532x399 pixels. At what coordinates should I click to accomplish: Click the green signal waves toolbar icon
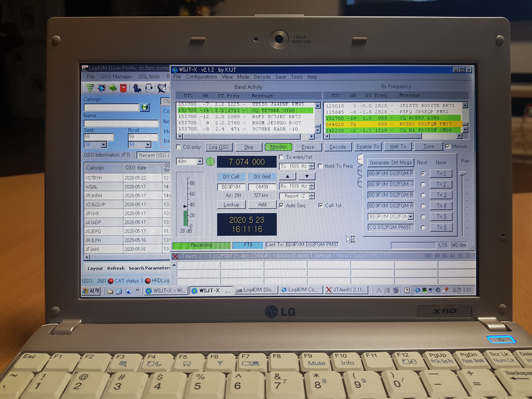point(90,88)
